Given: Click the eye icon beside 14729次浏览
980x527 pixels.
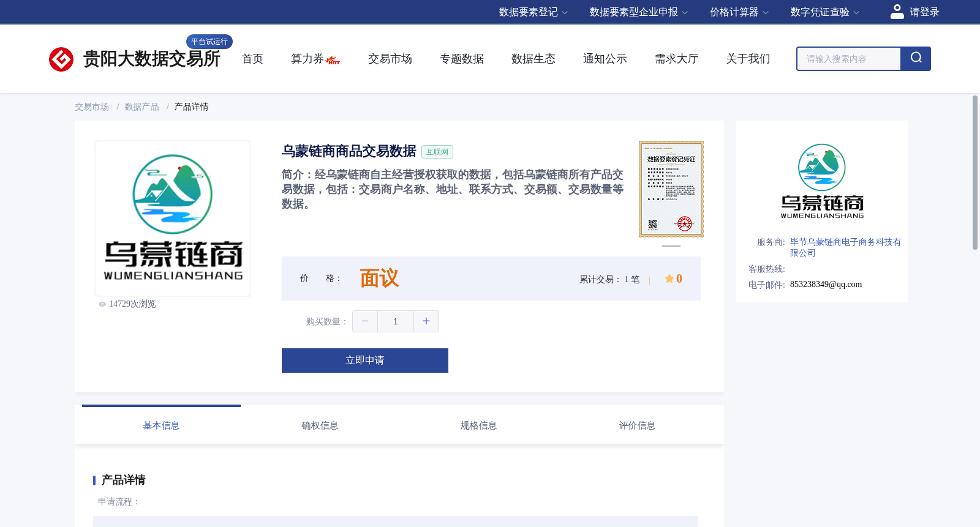Looking at the screenshot, I should pyautogui.click(x=102, y=304).
